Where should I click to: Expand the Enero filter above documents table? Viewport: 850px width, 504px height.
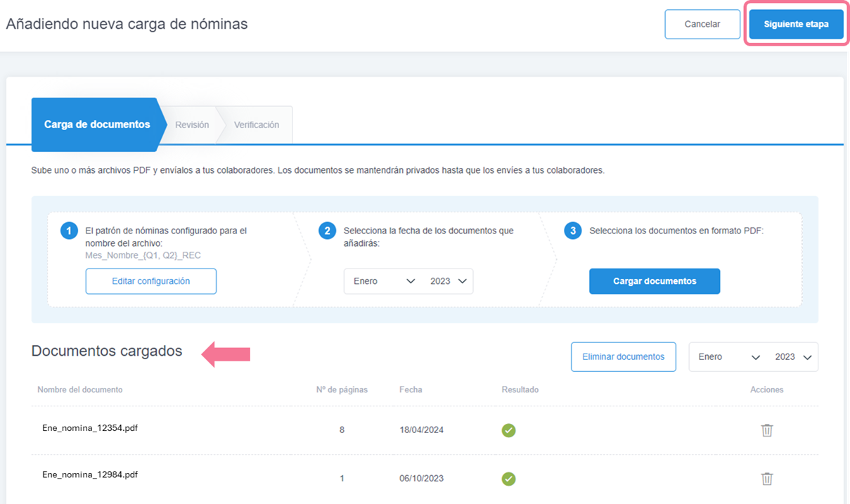click(x=728, y=357)
